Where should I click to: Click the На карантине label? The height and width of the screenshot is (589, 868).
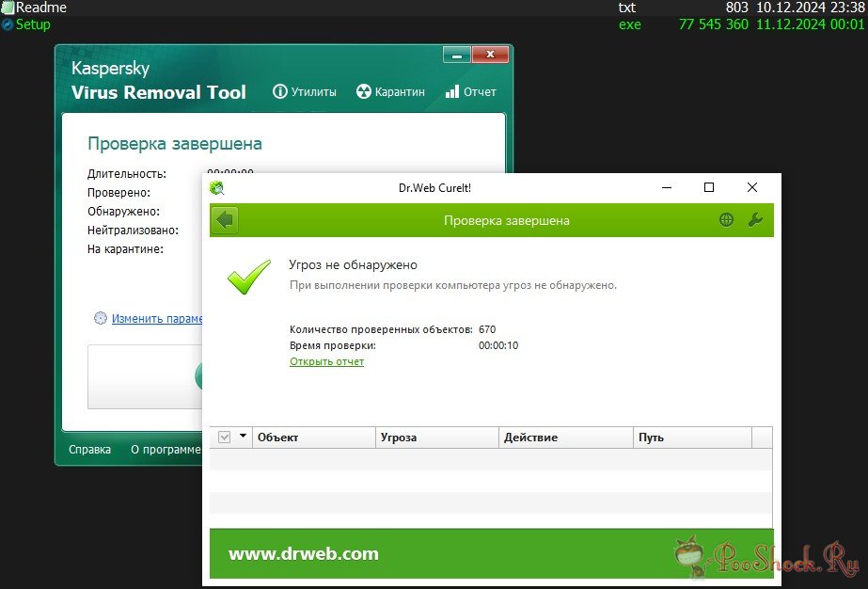click(125, 248)
